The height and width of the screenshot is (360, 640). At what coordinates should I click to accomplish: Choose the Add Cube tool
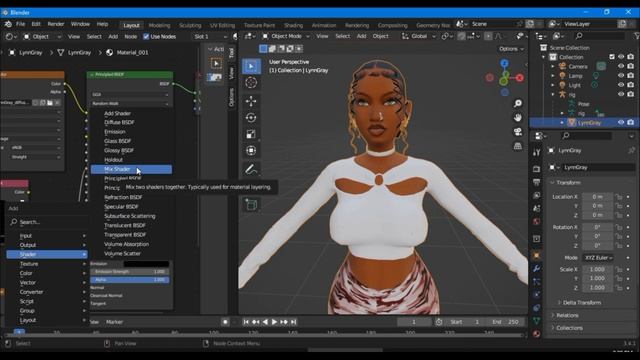point(251,204)
